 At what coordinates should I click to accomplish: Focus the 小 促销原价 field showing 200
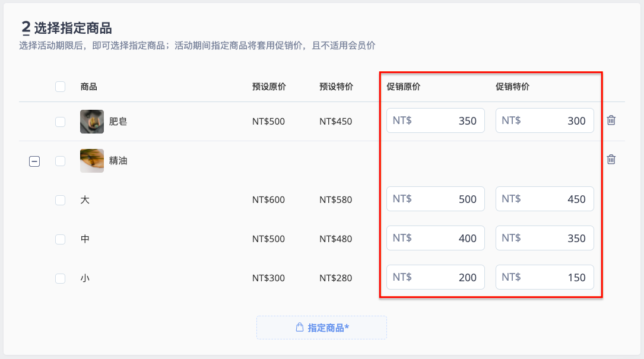(435, 277)
